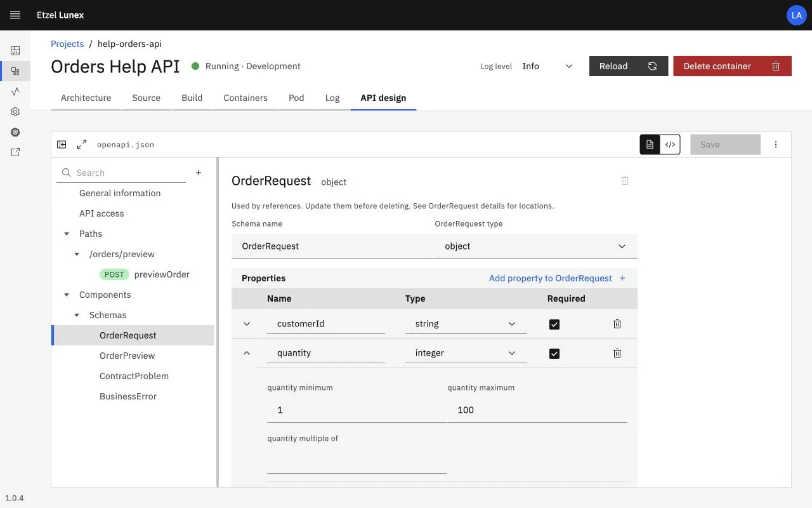The width and height of the screenshot is (812, 508).
Task: Open the Log level Info dropdown
Action: (x=547, y=66)
